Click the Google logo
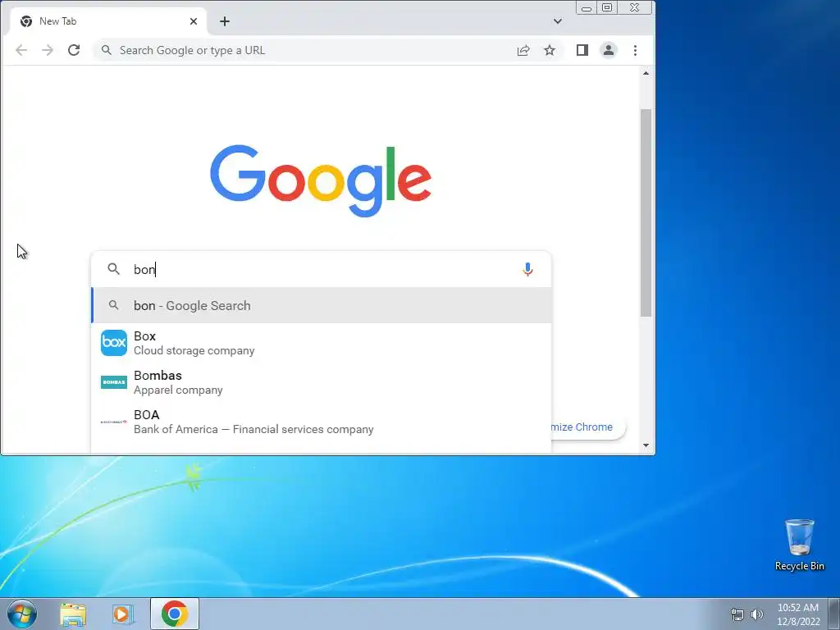This screenshot has height=630, width=840. (x=321, y=180)
